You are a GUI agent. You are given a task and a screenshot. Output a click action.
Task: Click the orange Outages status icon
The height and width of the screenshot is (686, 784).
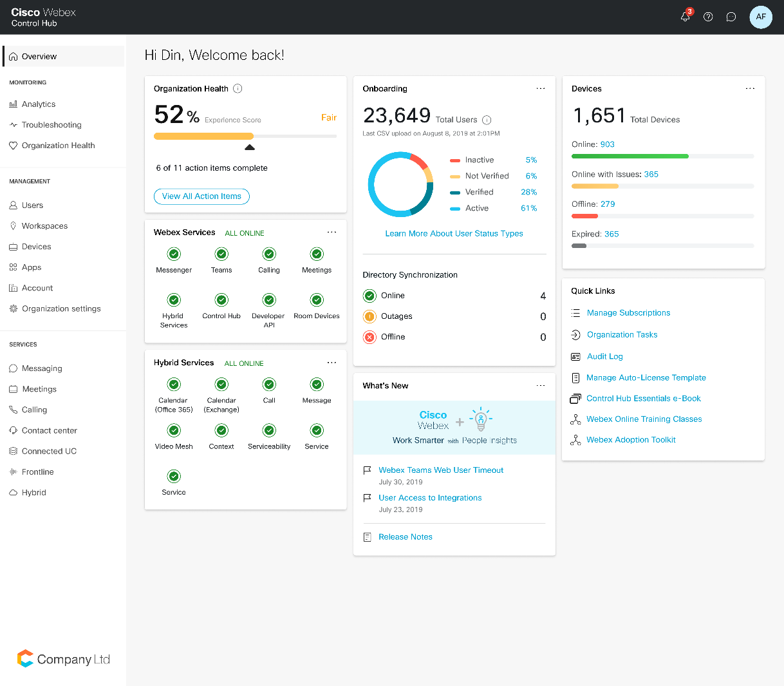[369, 316]
